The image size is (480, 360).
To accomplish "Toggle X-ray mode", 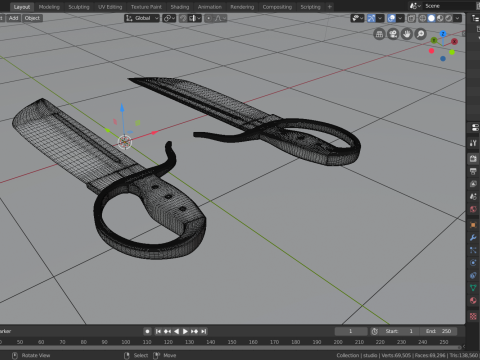I will click(411, 18).
